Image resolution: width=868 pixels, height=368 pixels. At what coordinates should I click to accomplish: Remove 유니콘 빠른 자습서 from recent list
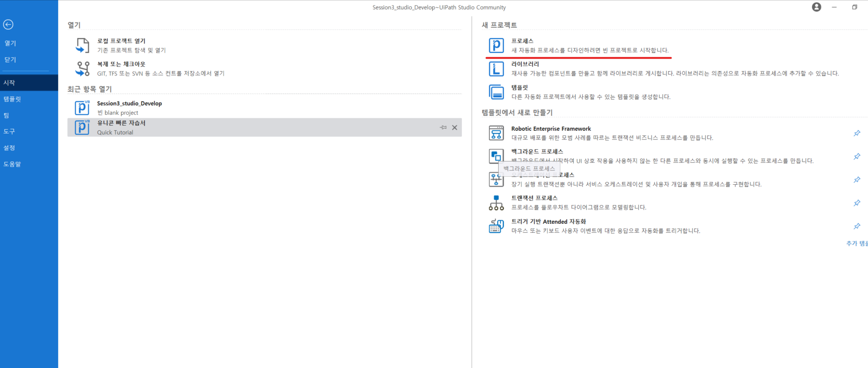click(x=454, y=127)
